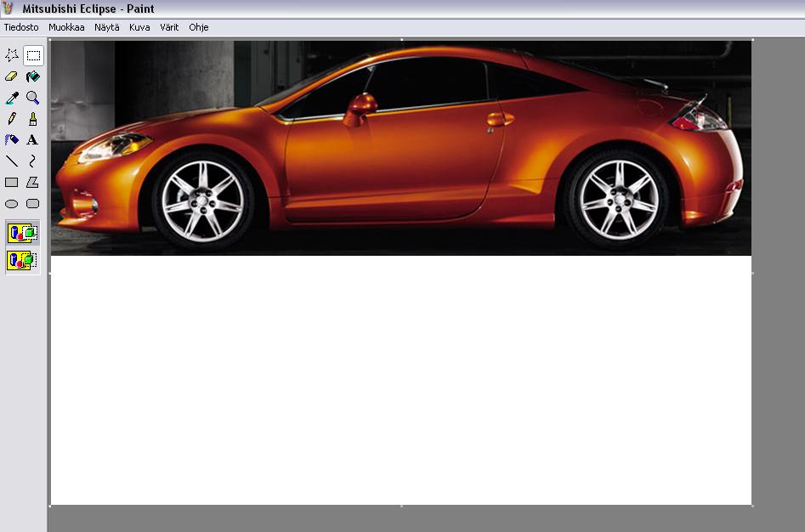
Task: Enable opaque selection mode option
Action: click(x=23, y=233)
